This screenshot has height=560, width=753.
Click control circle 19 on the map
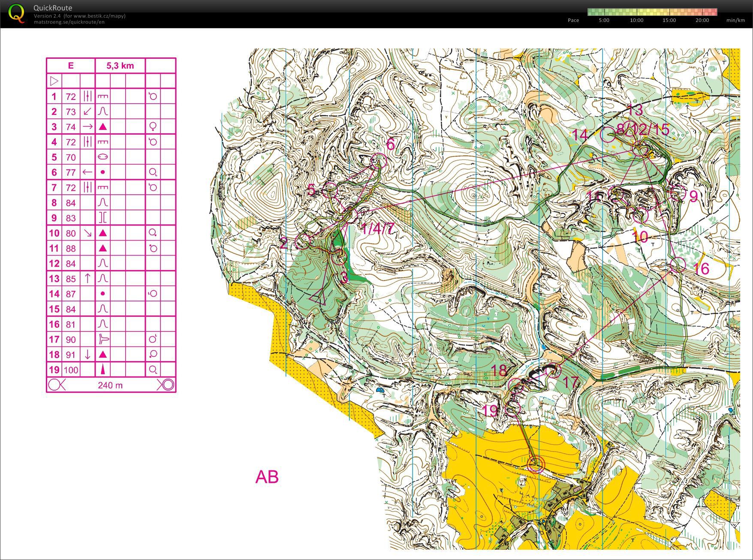[x=513, y=408]
